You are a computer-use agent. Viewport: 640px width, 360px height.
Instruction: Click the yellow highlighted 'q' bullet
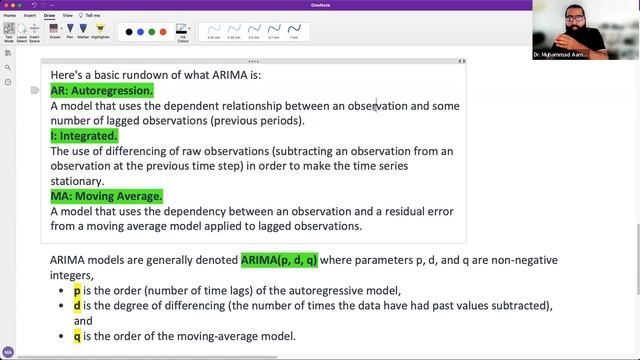pos(77,336)
